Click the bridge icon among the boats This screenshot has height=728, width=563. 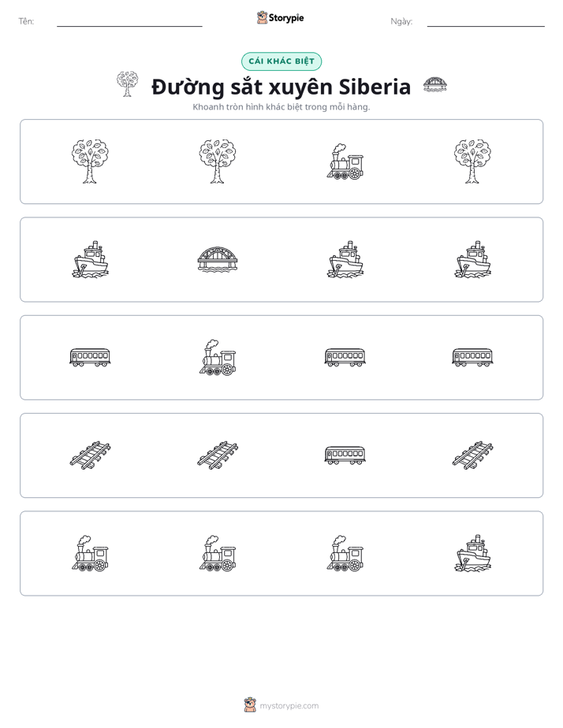(218, 259)
